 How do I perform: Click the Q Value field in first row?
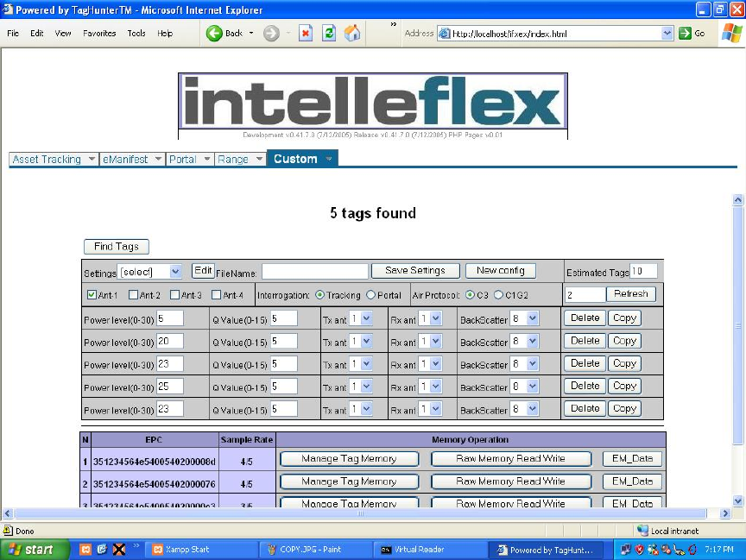click(x=284, y=318)
